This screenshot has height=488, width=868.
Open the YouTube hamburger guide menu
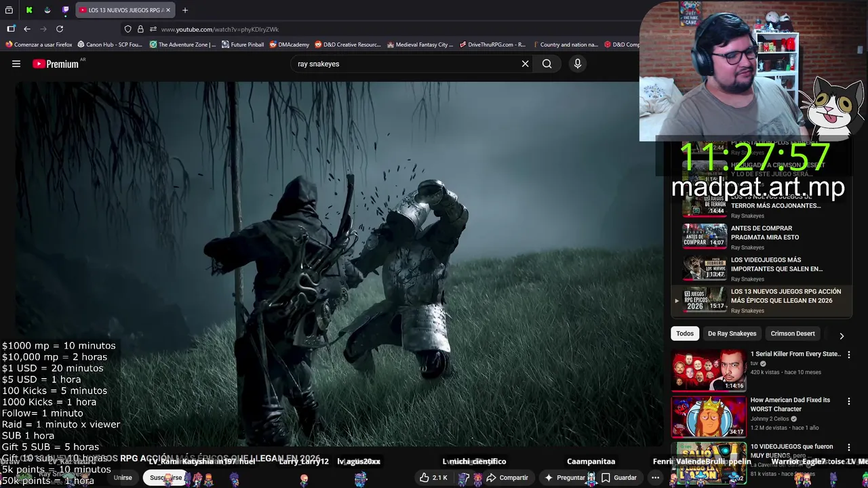pyautogui.click(x=16, y=64)
